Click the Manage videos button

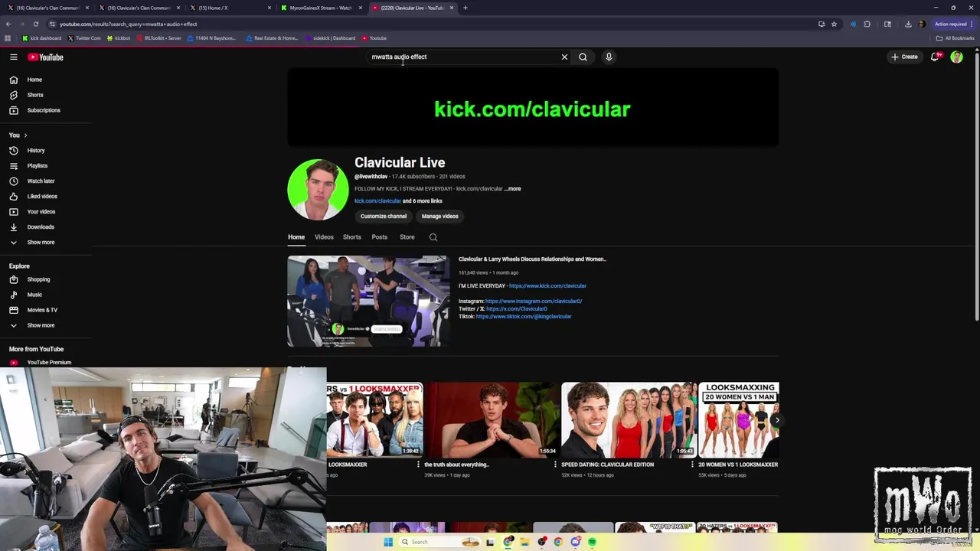439,217
